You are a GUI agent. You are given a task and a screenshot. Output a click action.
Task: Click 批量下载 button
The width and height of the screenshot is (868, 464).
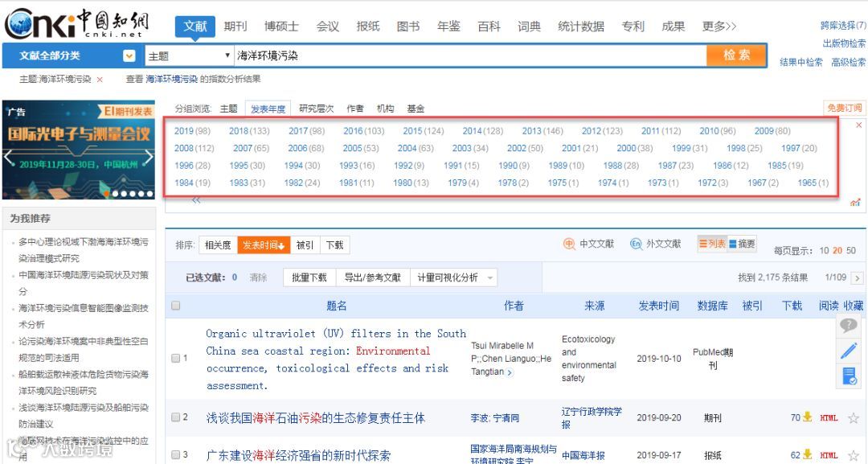(309, 277)
